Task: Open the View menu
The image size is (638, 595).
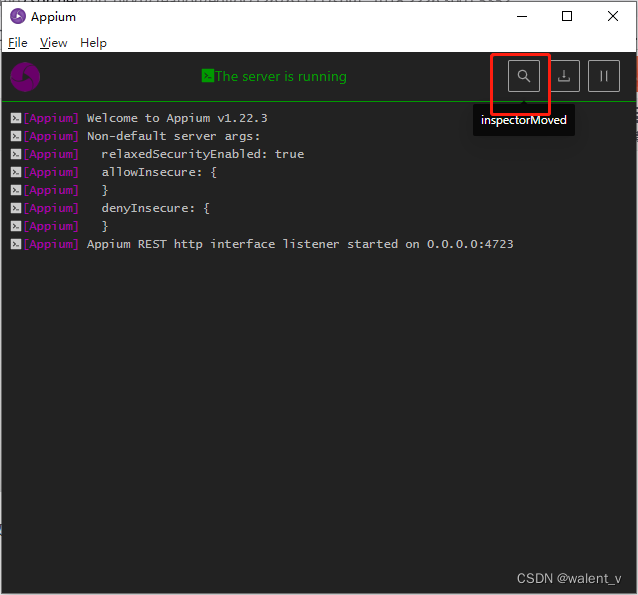Action: coord(54,43)
